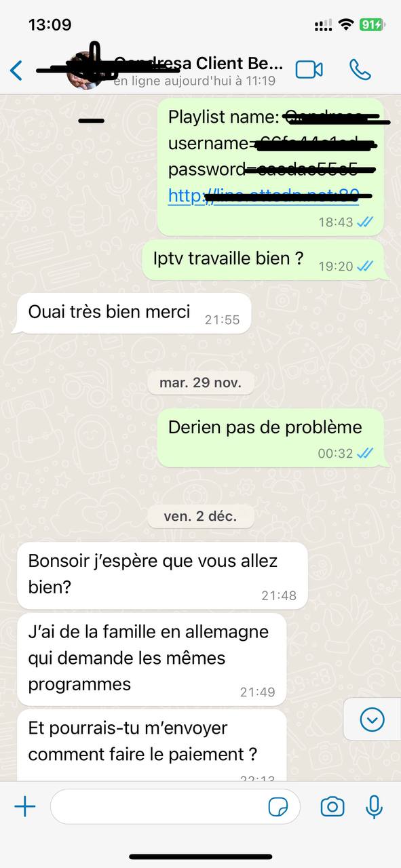401x868 pixels.
Task: Tap the message text input field
Action: 175,806
